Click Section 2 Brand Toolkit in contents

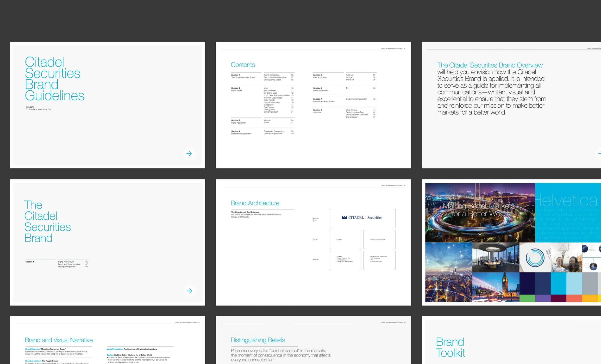237,89
